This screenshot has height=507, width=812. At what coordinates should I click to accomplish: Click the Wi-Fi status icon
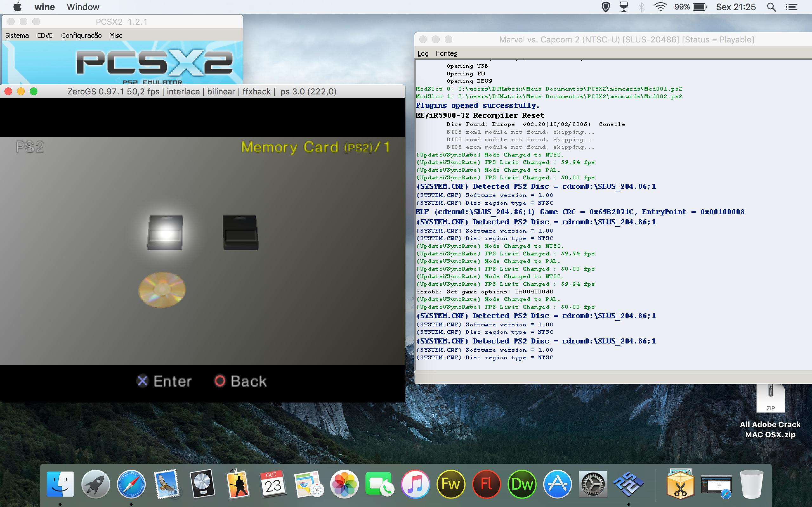click(x=660, y=7)
